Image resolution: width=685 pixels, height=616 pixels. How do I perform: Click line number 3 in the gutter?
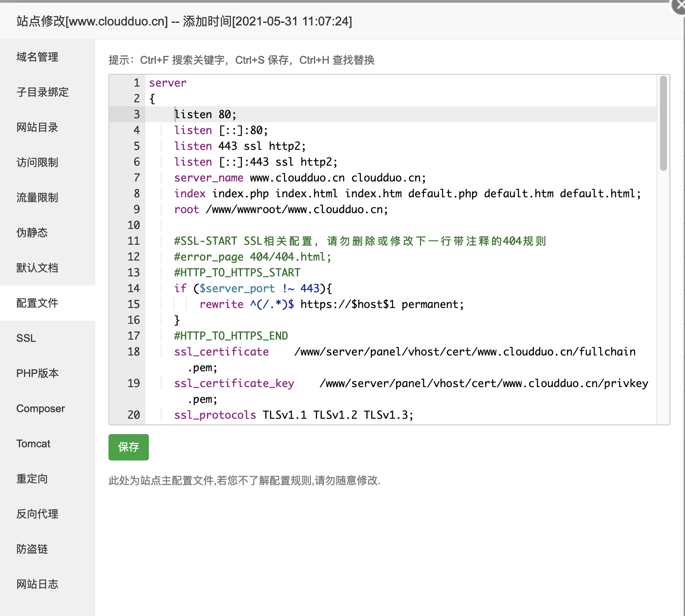[137, 114]
